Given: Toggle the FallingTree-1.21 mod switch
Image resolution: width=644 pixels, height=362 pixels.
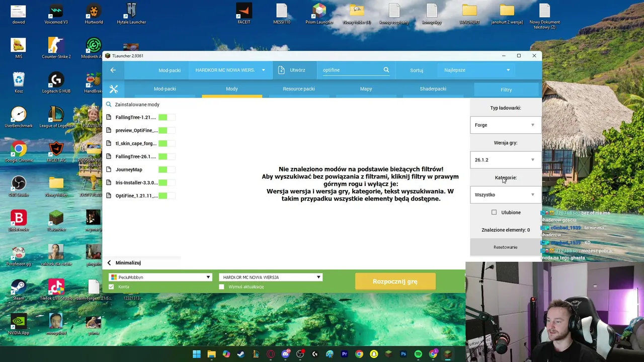Looking at the screenshot, I should coord(167,117).
